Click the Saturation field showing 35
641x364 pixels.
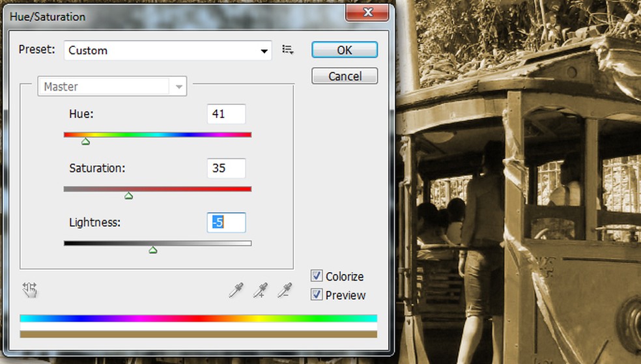coord(226,168)
